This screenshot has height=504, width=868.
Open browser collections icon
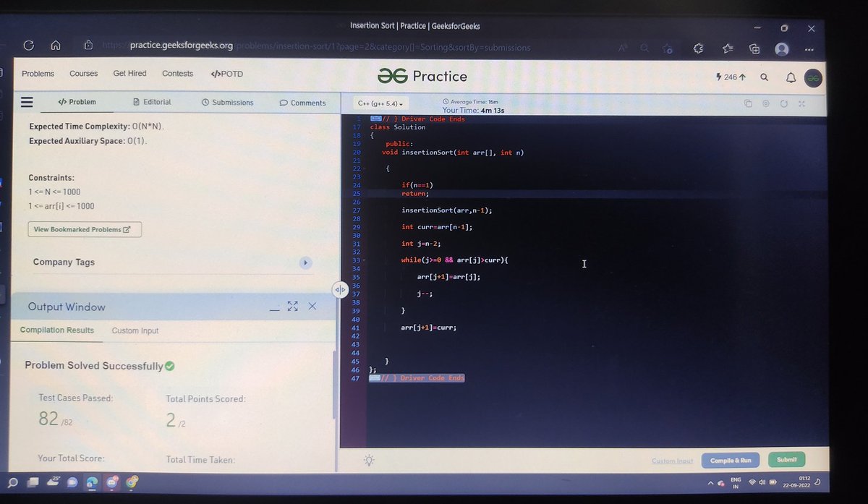754,48
